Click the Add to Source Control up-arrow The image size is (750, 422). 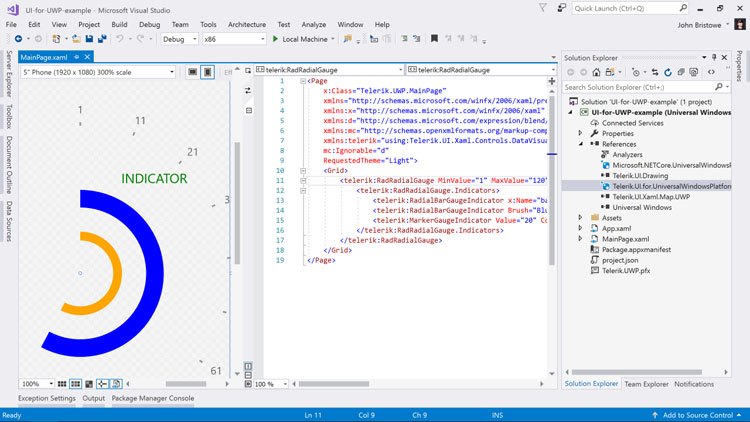coord(655,415)
